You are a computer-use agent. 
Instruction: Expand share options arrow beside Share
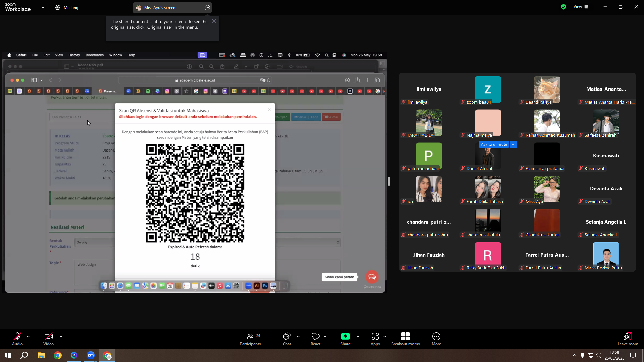358,336
